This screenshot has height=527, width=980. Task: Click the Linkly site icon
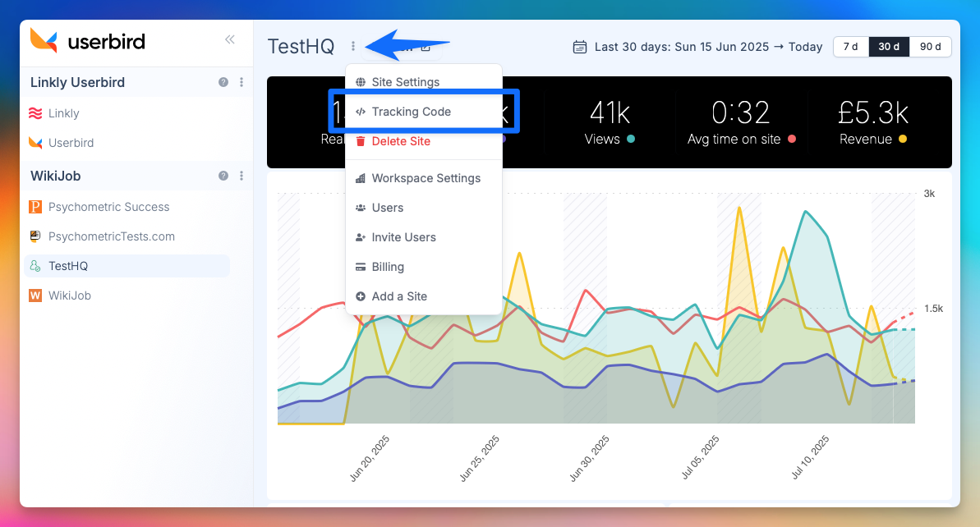coord(35,113)
